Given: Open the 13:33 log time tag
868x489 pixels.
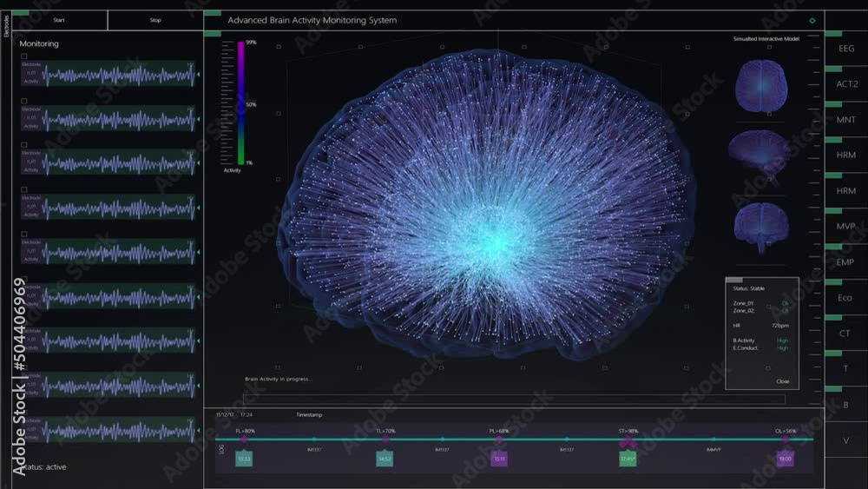Looking at the screenshot, I should tap(244, 459).
